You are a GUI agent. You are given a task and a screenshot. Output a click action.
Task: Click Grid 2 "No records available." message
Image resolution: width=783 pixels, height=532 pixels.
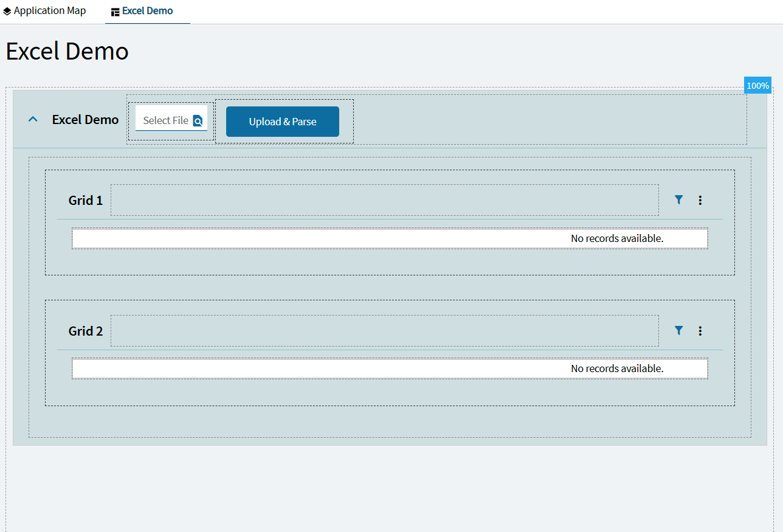617,368
